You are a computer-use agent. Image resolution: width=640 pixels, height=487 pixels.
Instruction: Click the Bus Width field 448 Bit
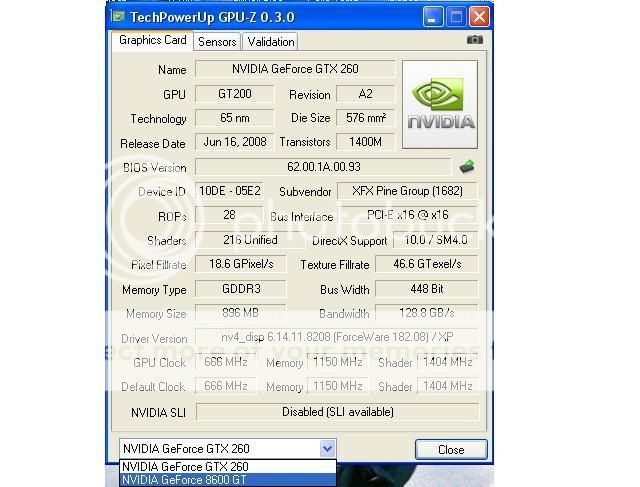(427, 289)
